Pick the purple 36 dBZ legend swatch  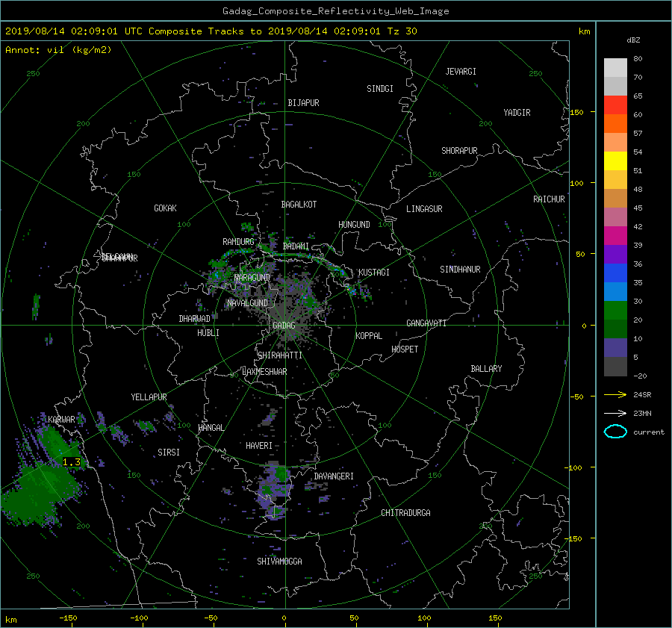[x=615, y=255]
